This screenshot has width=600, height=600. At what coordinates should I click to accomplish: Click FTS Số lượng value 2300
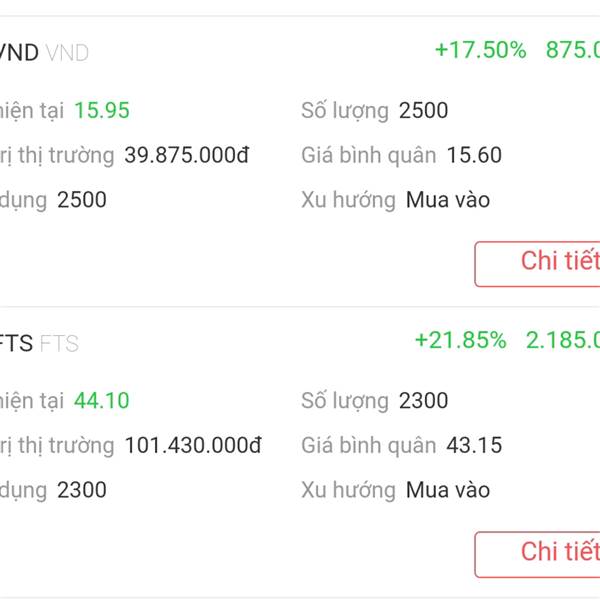(x=423, y=401)
